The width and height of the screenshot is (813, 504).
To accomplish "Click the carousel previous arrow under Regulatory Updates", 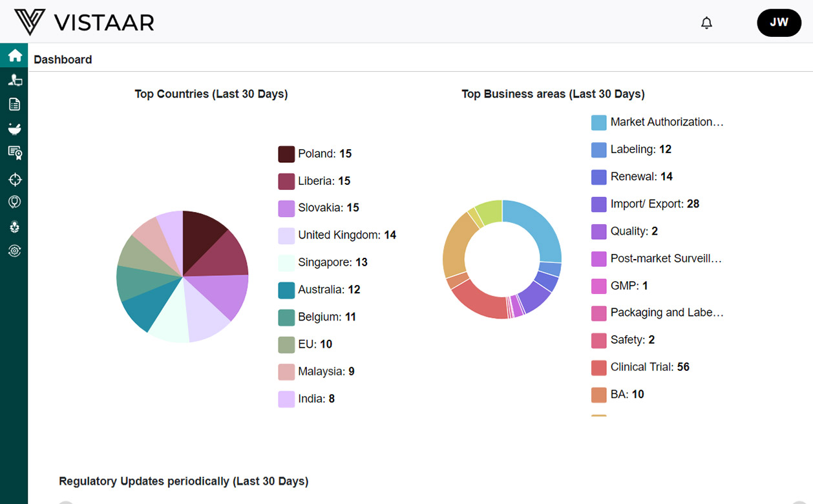I will (x=65, y=502).
